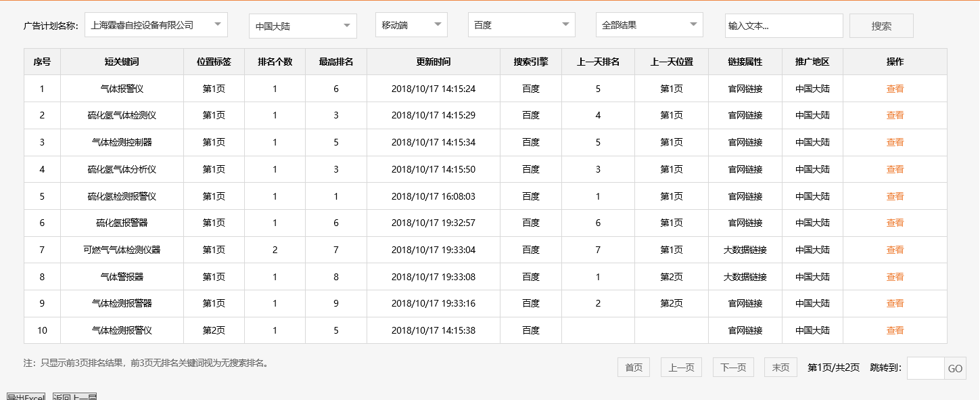Expand the 中国大陆 region dropdown
This screenshot has width=980, height=400.
[x=302, y=25]
